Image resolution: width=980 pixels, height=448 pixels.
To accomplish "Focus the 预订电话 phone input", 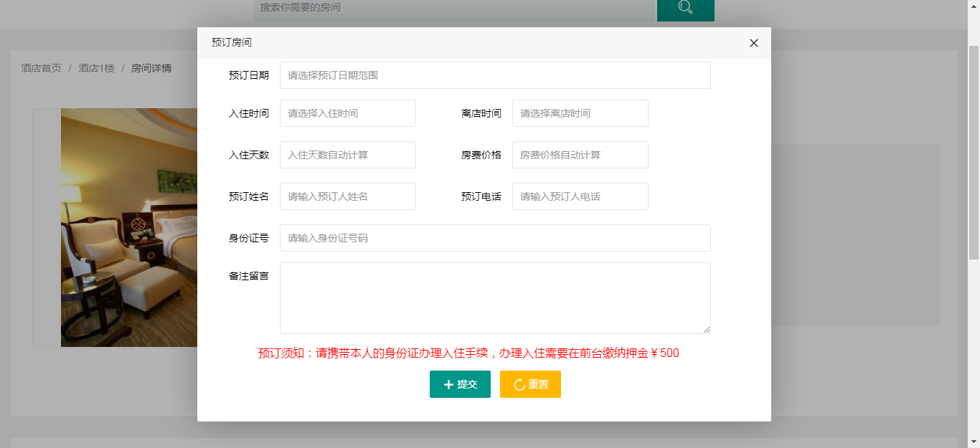I will [x=580, y=196].
